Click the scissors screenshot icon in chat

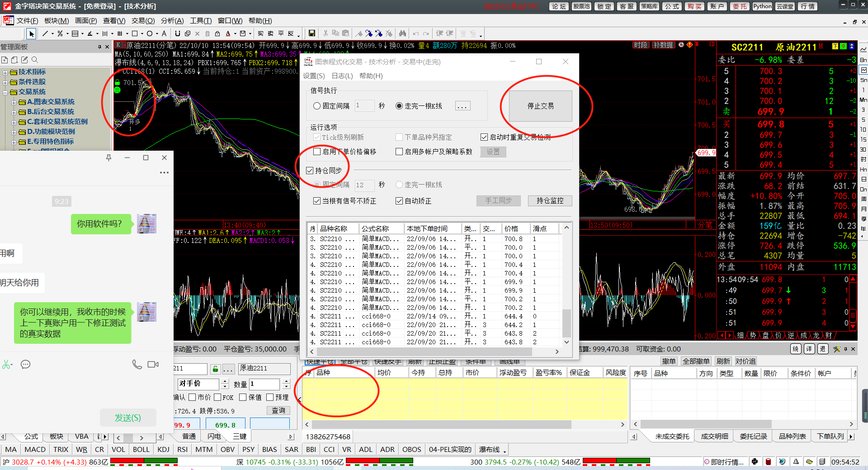[7, 365]
